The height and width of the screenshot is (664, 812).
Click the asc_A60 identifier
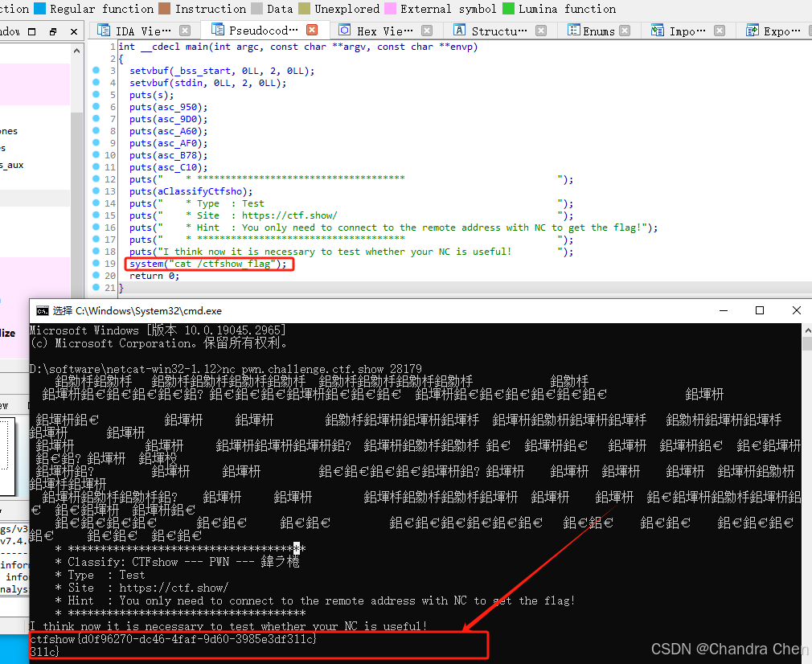point(177,131)
